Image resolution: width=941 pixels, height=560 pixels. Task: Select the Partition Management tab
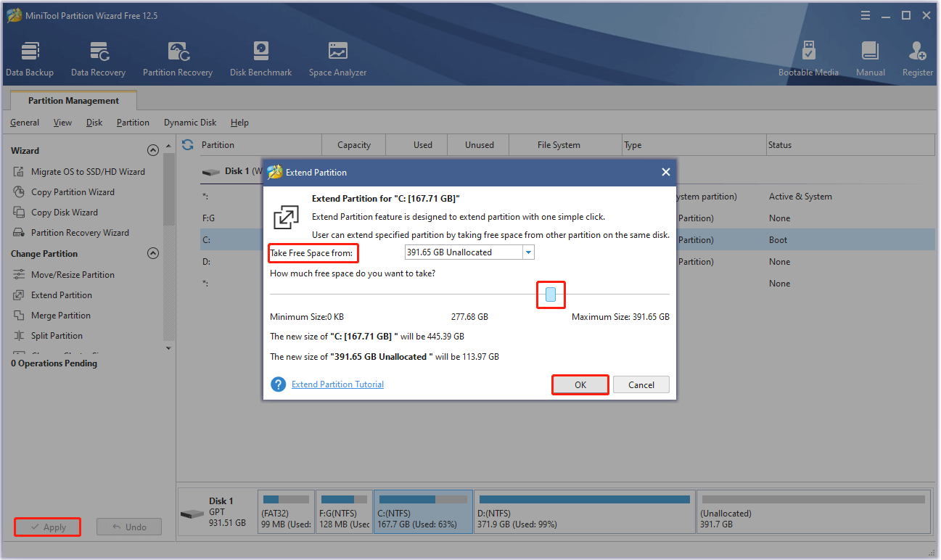(x=73, y=101)
